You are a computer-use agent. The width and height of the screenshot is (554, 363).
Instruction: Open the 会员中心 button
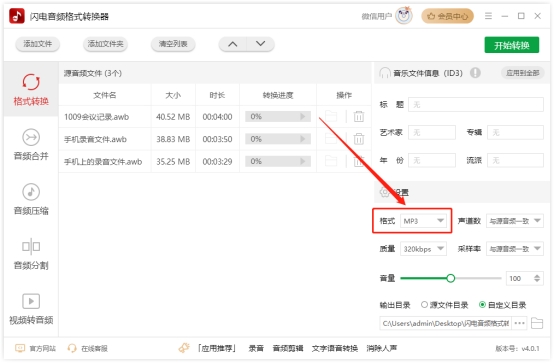coord(447,16)
